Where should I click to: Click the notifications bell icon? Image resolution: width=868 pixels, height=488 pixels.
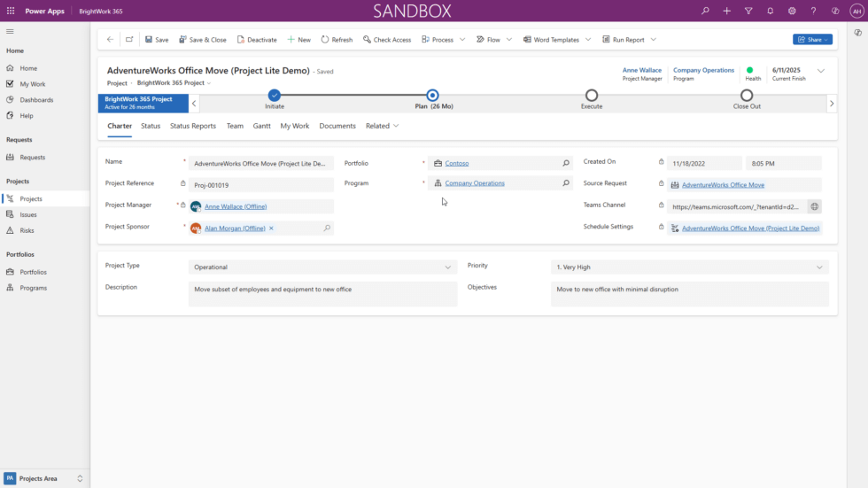(x=770, y=11)
